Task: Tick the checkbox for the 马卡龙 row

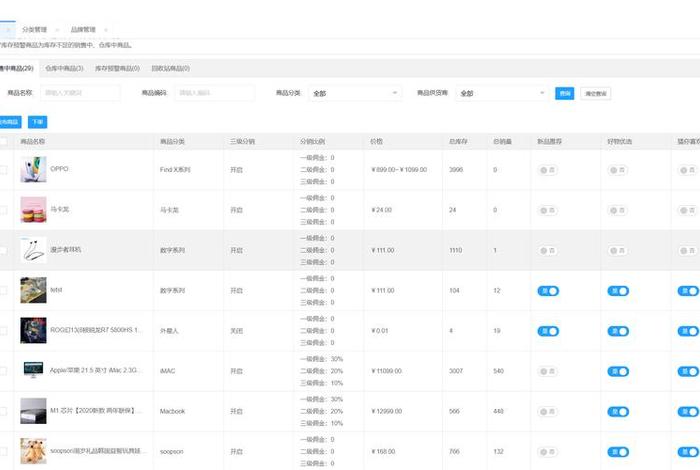Action: (x=4, y=210)
